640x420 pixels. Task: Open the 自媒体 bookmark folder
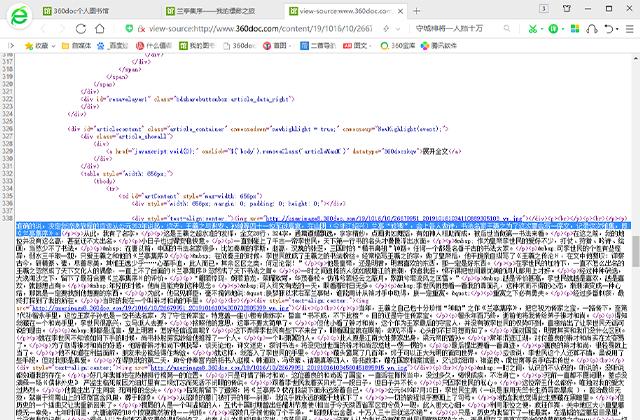pyautogui.click(x=77, y=46)
